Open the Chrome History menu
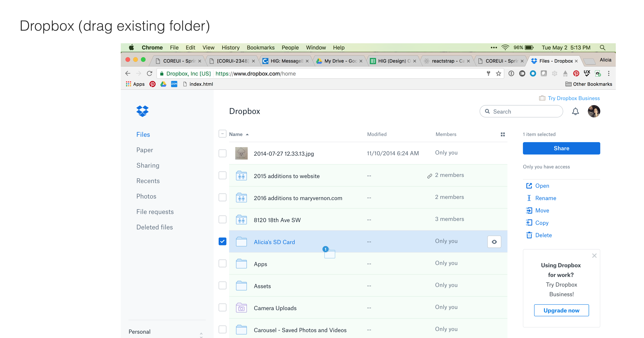 [231, 48]
